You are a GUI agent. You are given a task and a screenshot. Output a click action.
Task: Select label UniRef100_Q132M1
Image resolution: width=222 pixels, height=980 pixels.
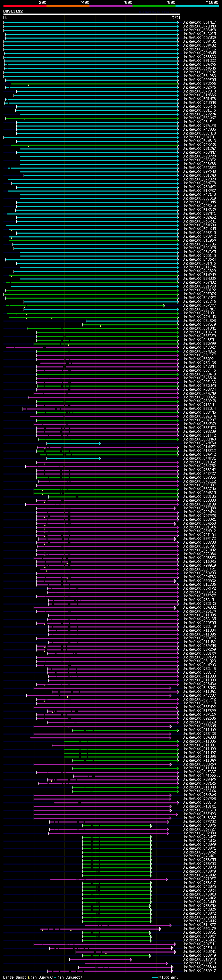tap(199, 405)
